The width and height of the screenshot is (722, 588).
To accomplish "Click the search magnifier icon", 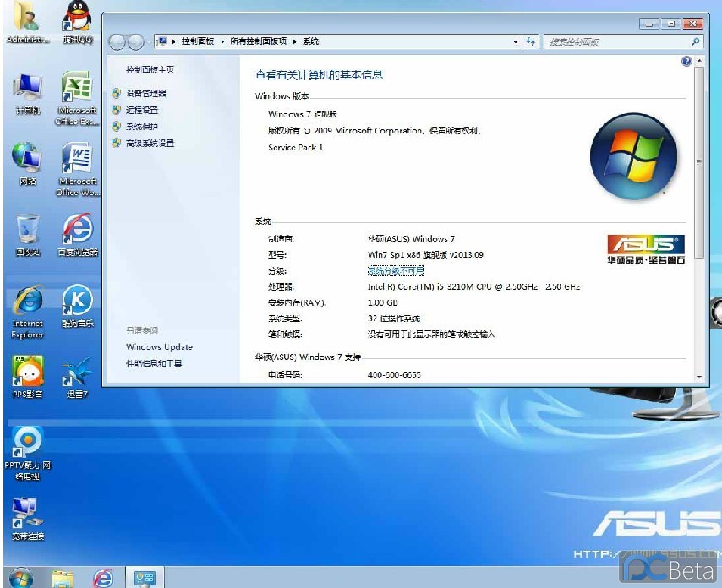I will [695, 41].
